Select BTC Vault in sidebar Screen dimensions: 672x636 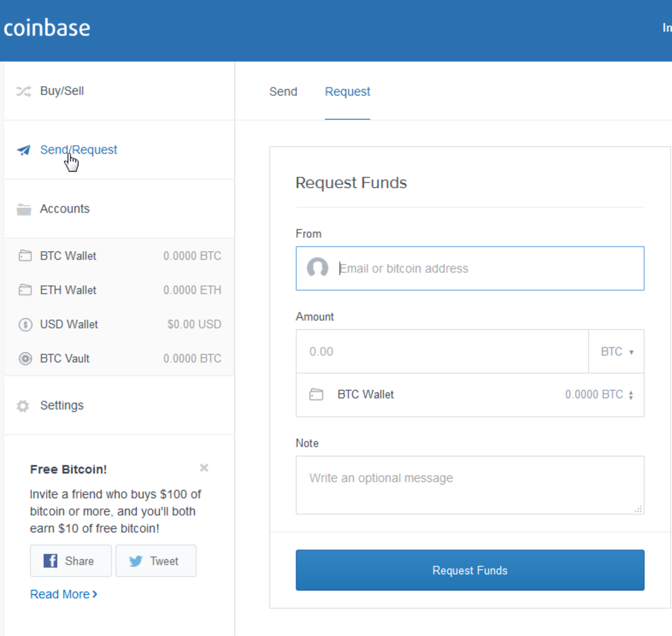(119, 358)
